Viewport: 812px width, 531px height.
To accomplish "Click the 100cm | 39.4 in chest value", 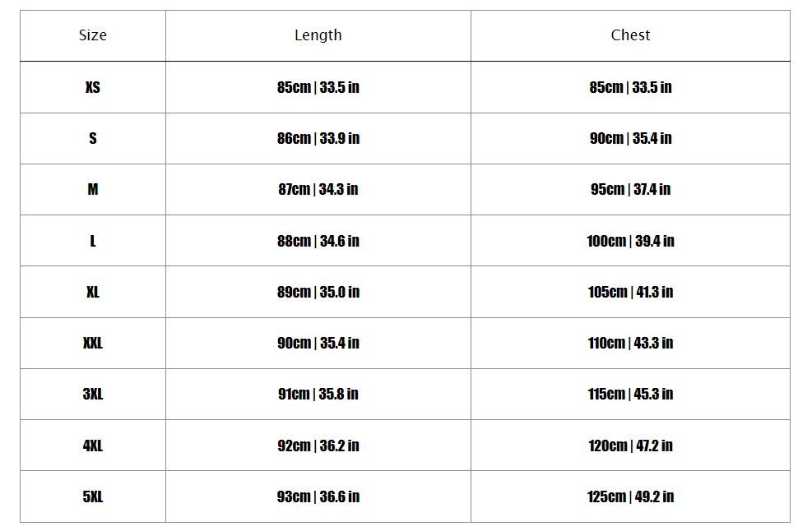I will pos(630,241).
